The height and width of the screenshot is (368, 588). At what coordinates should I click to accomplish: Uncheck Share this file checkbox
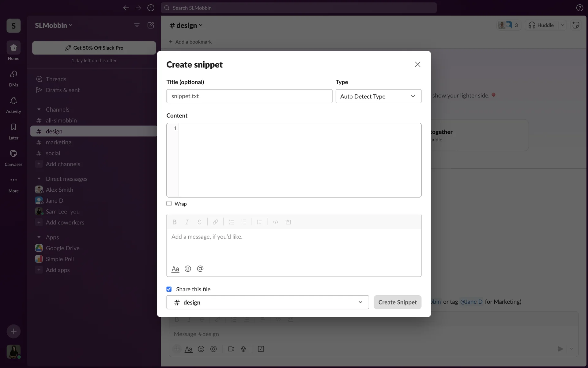pos(169,289)
